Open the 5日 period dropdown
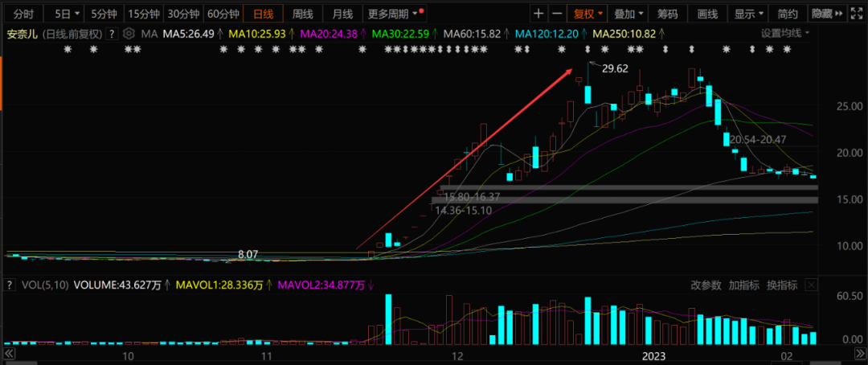 (x=67, y=13)
